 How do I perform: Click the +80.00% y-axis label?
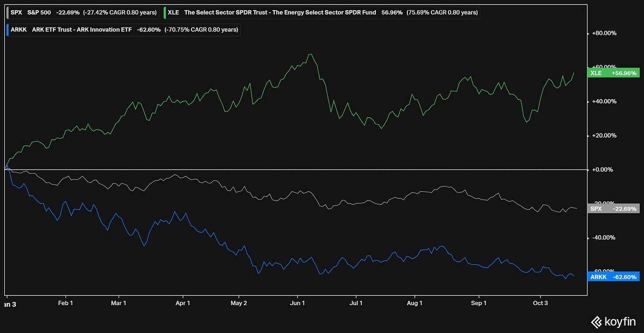(604, 33)
